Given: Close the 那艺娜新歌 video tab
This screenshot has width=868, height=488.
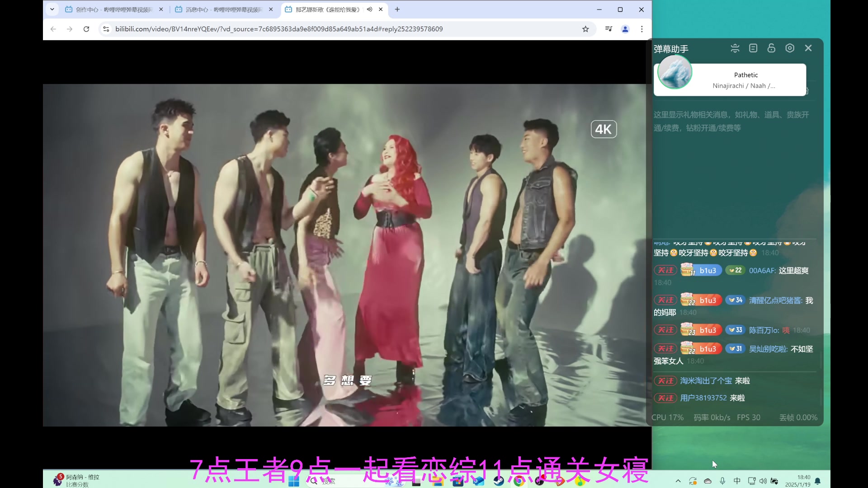Looking at the screenshot, I should (381, 9).
